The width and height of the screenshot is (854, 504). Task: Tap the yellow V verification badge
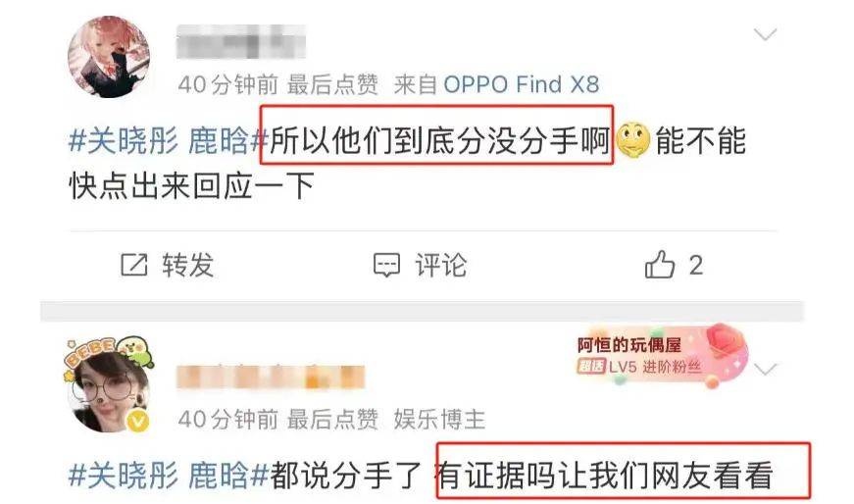[138, 421]
